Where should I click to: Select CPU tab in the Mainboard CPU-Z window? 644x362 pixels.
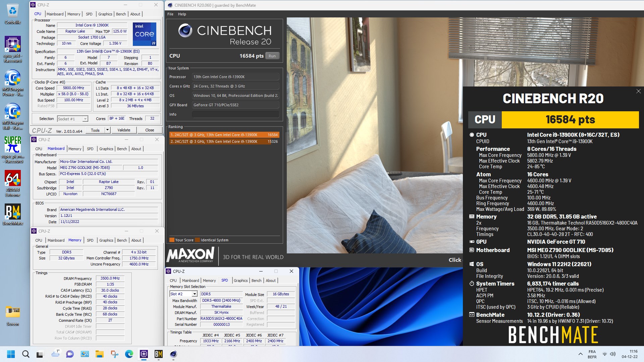pos(39,149)
